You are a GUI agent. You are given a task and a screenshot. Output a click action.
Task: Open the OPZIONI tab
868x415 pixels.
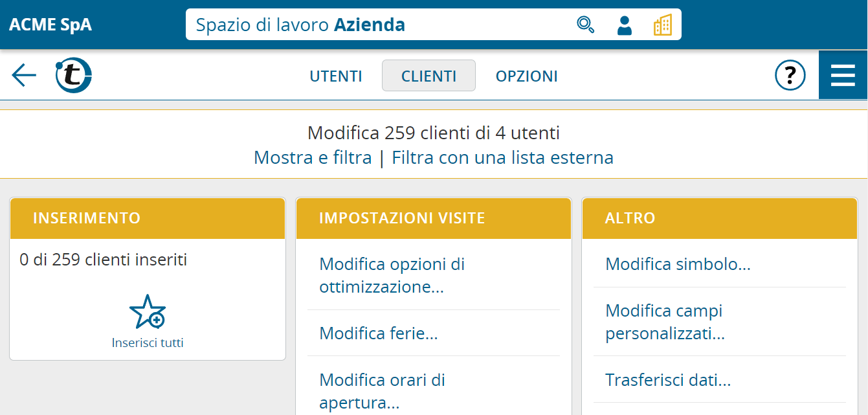click(x=527, y=76)
